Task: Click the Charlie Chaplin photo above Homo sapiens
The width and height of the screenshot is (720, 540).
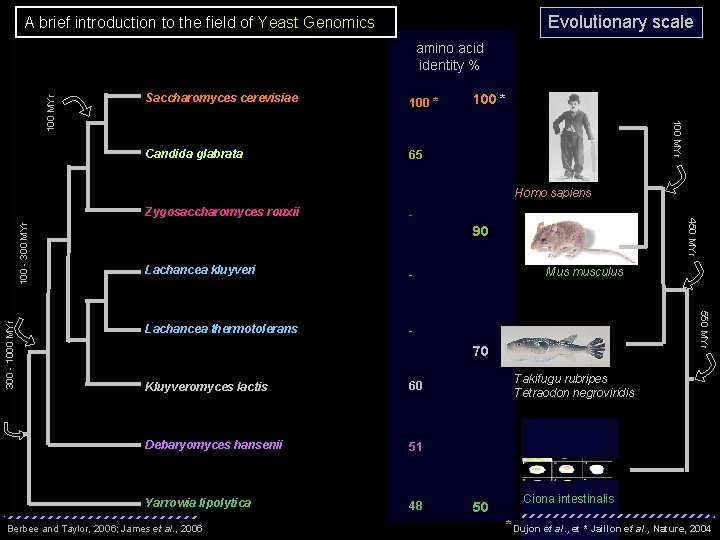Action: (x=573, y=137)
